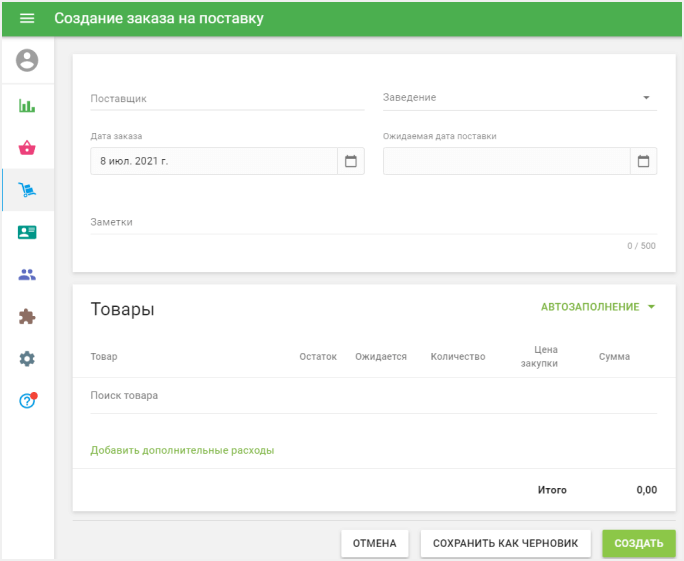This screenshot has width=684, height=561.
Task: Open the puzzle piece integrations icon
Action: 27,316
